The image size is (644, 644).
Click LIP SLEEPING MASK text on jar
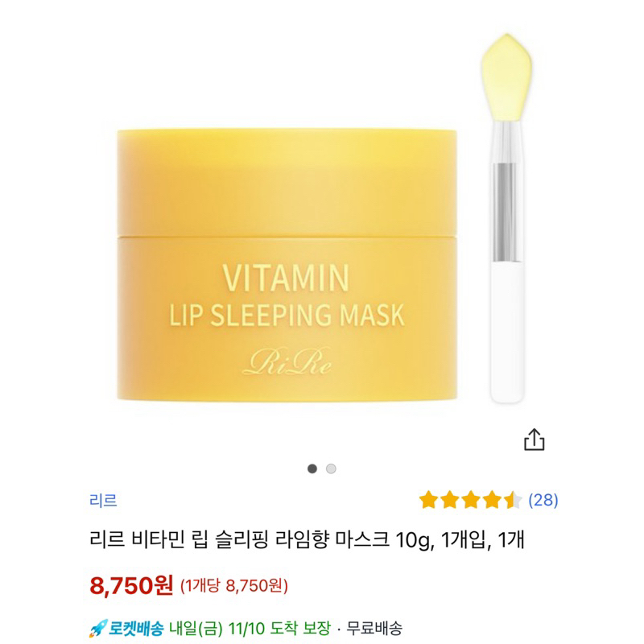pos(287,315)
